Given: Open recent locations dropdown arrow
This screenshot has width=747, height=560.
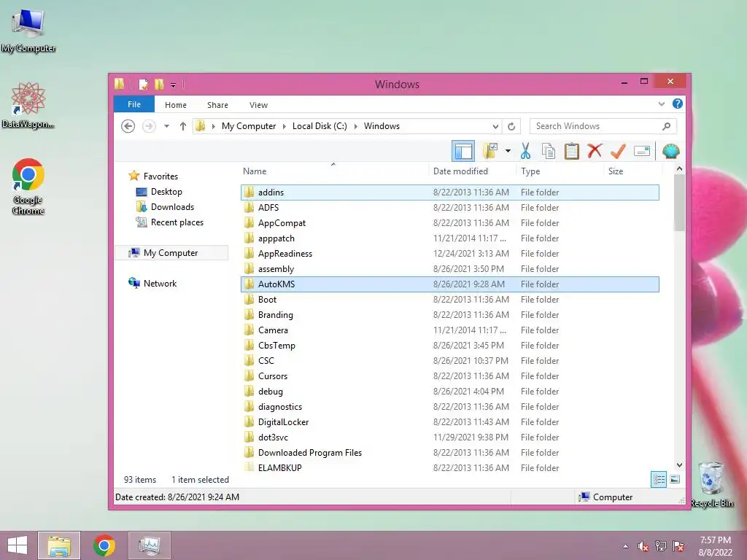Looking at the screenshot, I should pyautogui.click(x=166, y=126).
